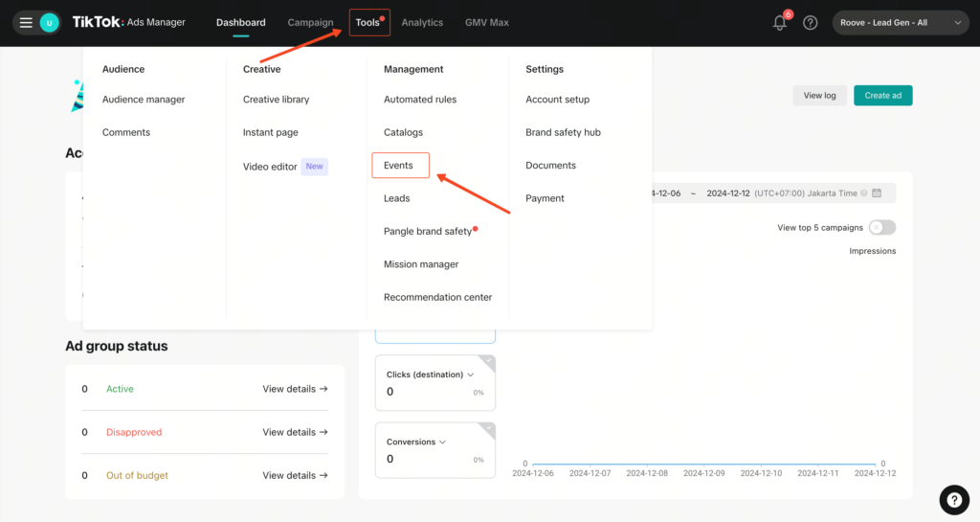Switch to the Dashboard tab

click(240, 22)
